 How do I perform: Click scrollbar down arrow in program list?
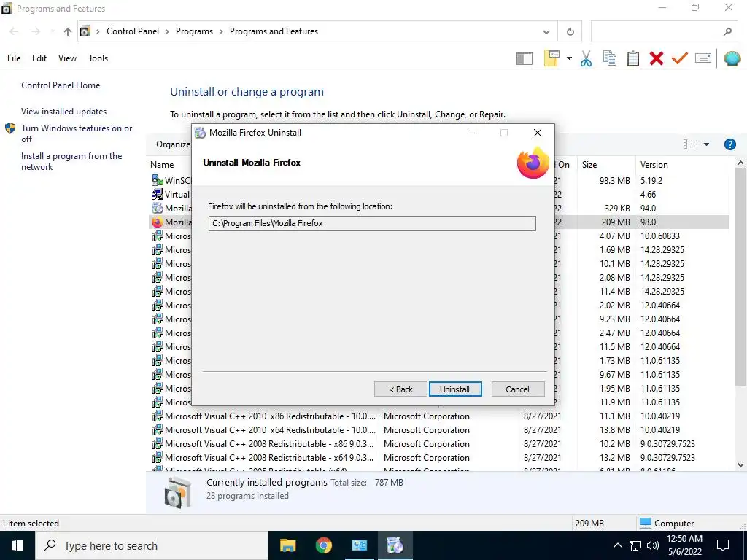740,465
